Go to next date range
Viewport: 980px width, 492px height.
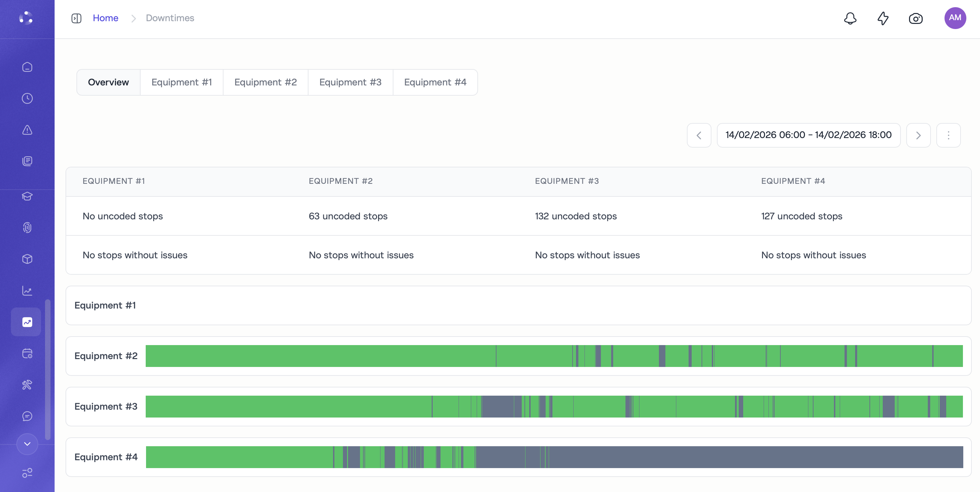click(918, 135)
